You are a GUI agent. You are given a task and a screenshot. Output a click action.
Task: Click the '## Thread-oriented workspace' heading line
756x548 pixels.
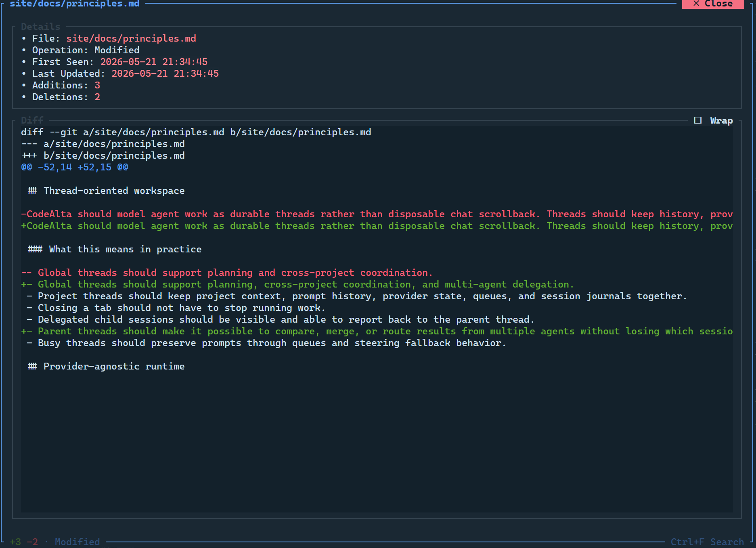pos(106,191)
